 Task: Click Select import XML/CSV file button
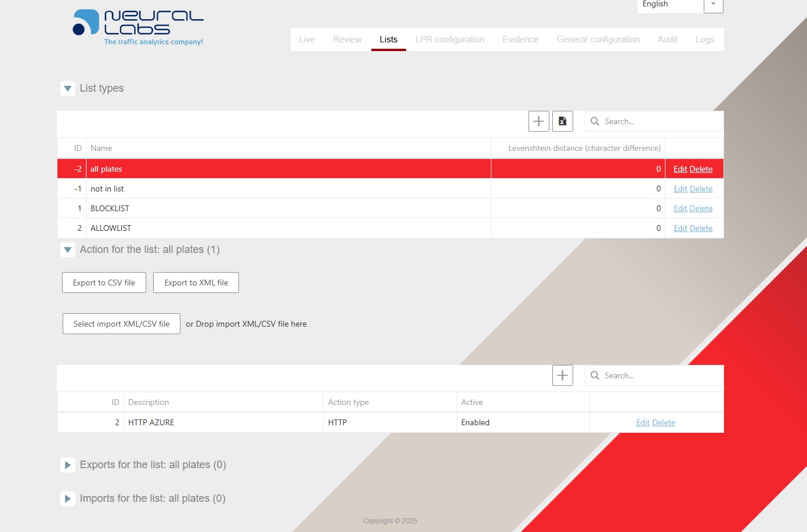(121, 324)
